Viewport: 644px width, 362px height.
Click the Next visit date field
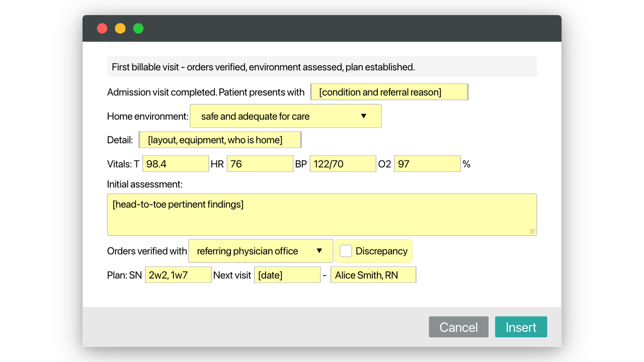click(x=287, y=275)
